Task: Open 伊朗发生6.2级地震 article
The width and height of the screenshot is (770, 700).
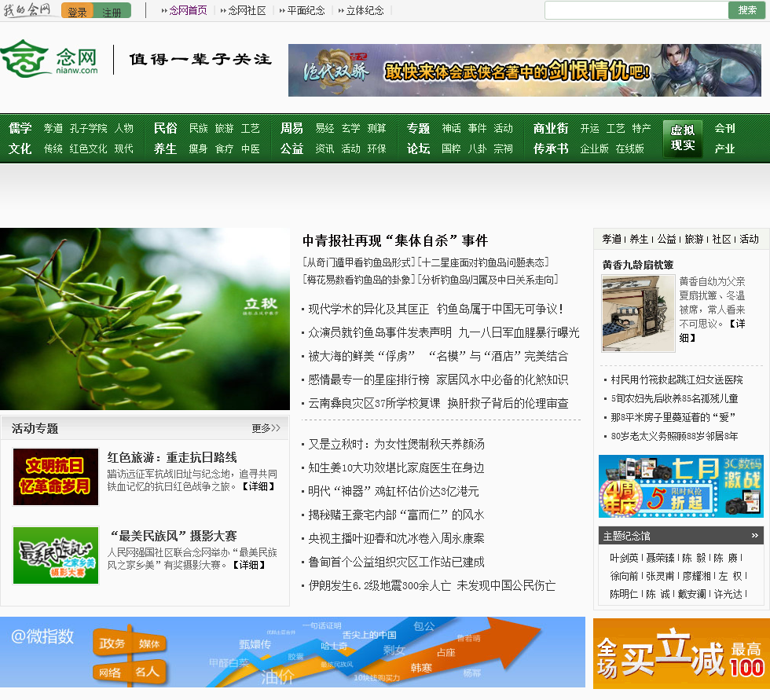Action: click(x=431, y=585)
